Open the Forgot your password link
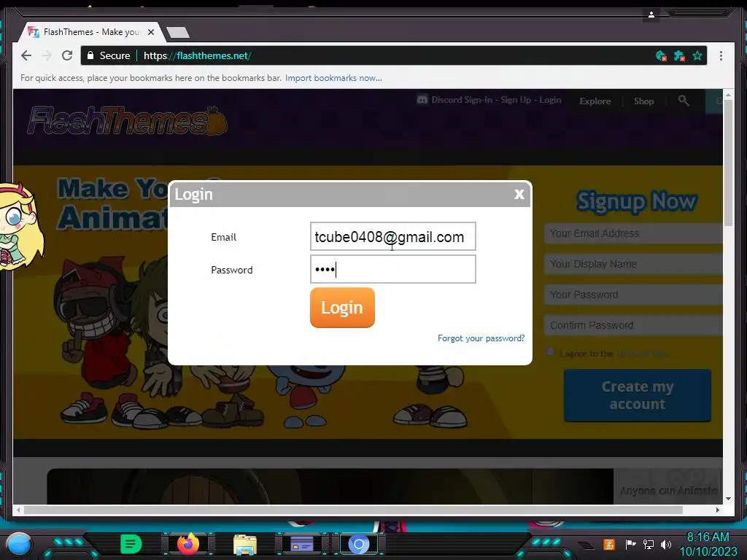This screenshot has height=560, width=747. click(x=481, y=338)
